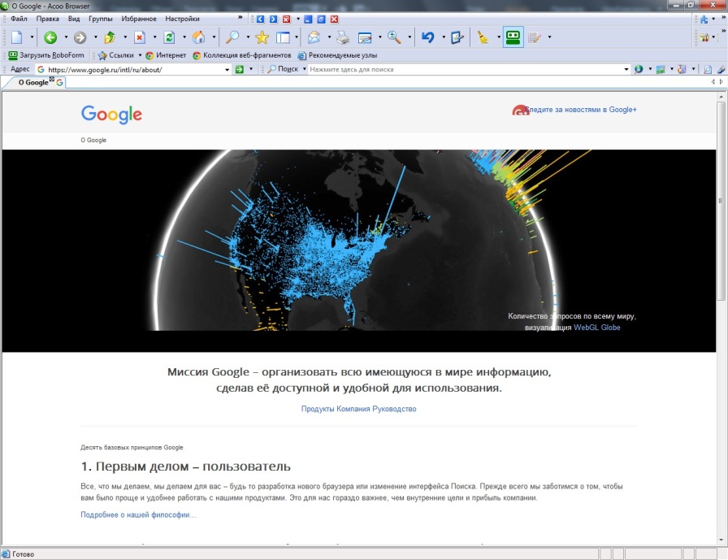Click the folder Up-level icon
The image size is (728, 560).
[x=110, y=37]
